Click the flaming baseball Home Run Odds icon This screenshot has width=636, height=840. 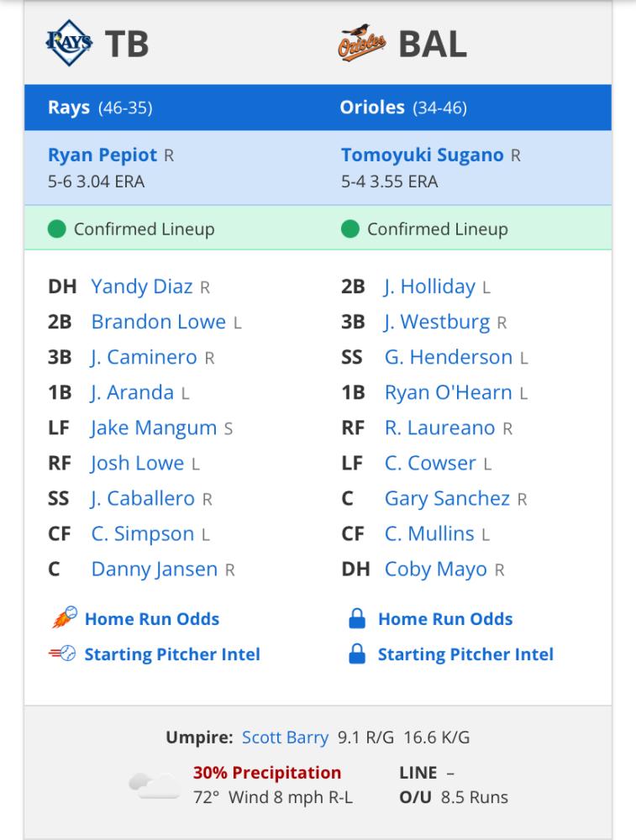pyautogui.click(x=65, y=617)
